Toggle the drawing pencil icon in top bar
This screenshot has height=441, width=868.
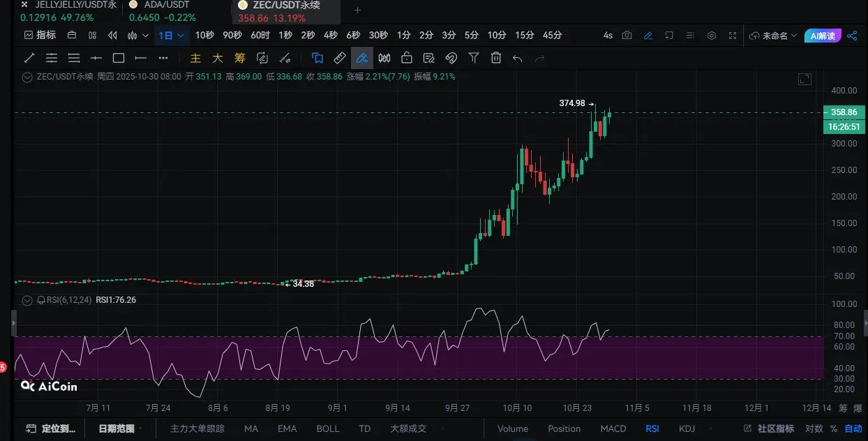648,35
